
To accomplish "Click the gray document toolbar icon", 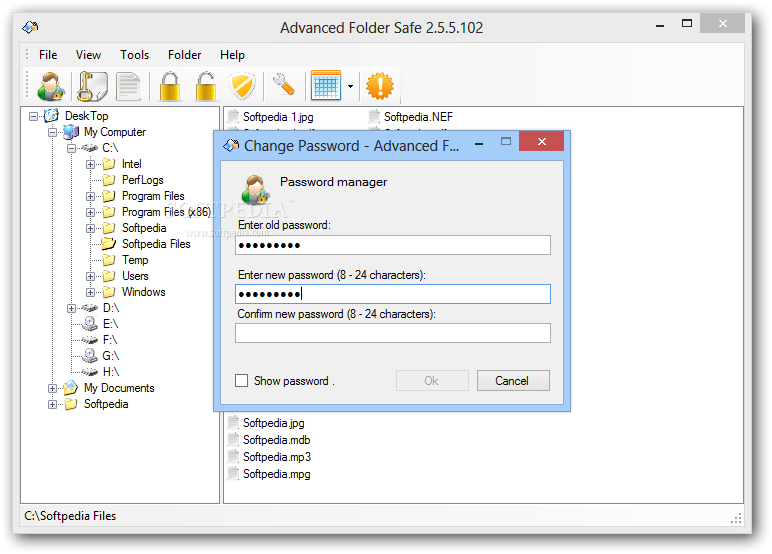I will [128, 87].
